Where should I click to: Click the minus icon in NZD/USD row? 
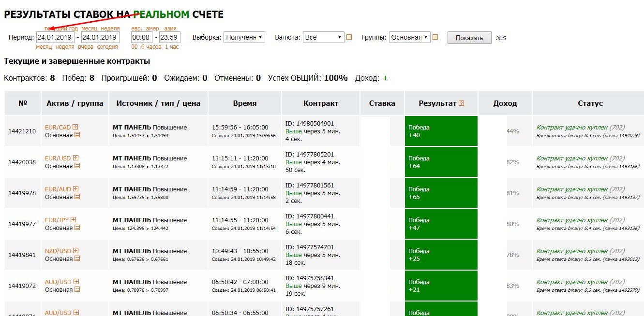point(77,259)
